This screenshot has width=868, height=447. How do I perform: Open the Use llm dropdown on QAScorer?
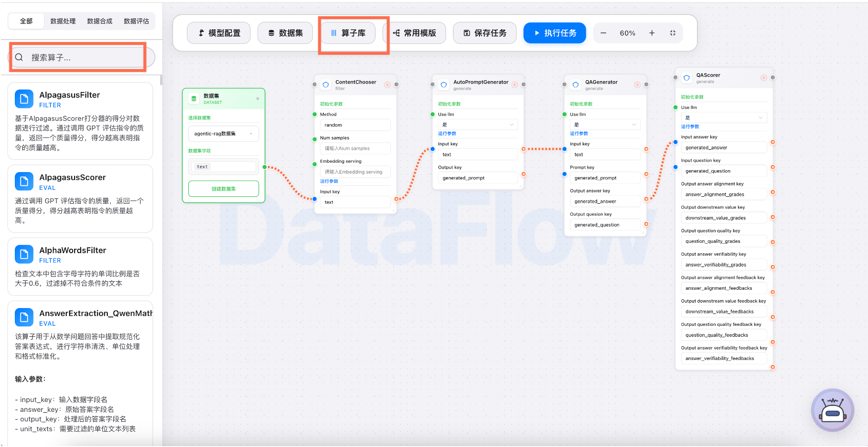[724, 117]
